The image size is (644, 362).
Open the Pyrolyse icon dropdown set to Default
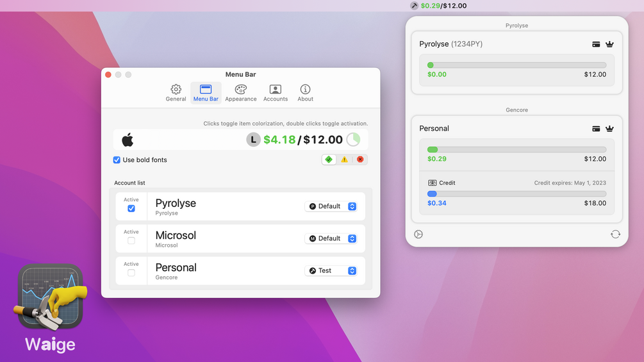click(x=331, y=206)
